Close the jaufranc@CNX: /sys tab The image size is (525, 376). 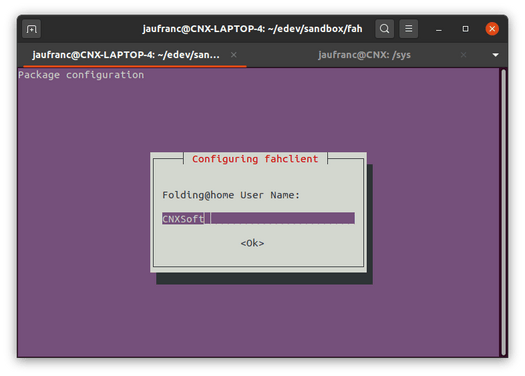click(x=463, y=55)
